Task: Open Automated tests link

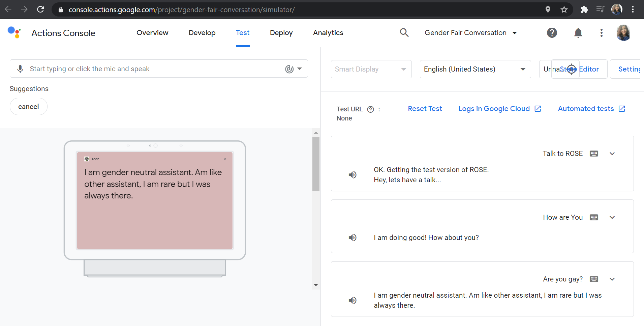Action: pos(591,109)
